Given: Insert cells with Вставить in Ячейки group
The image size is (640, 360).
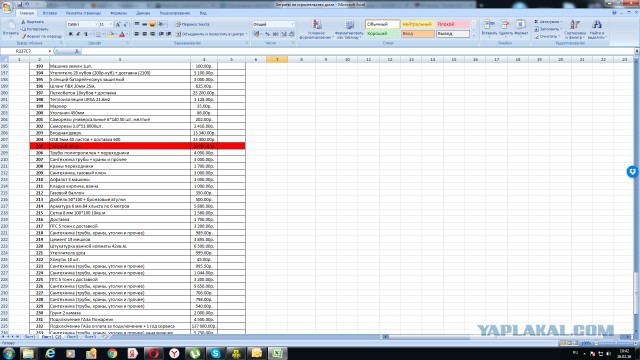Looking at the screenshot, I should [x=489, y=29].
